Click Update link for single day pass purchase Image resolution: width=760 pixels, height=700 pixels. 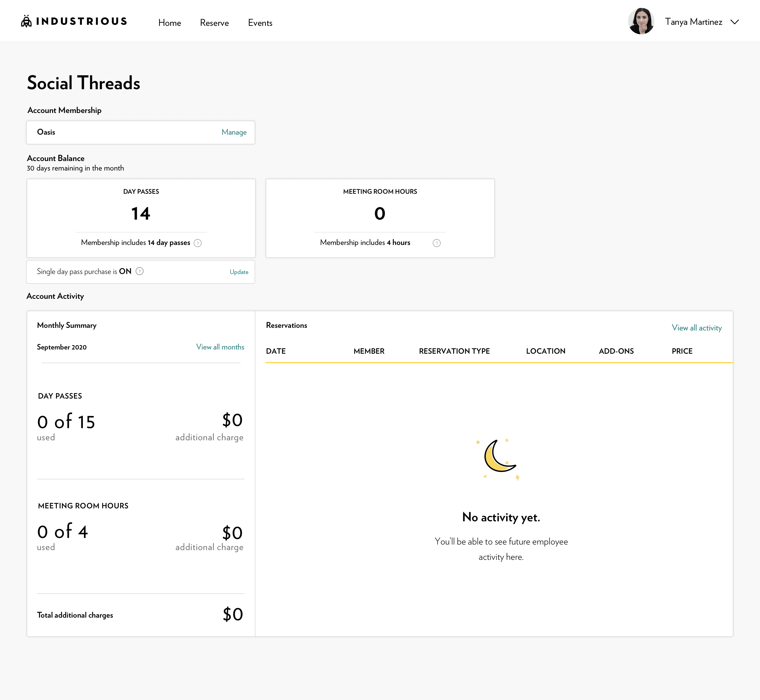(x=239, y=272)
